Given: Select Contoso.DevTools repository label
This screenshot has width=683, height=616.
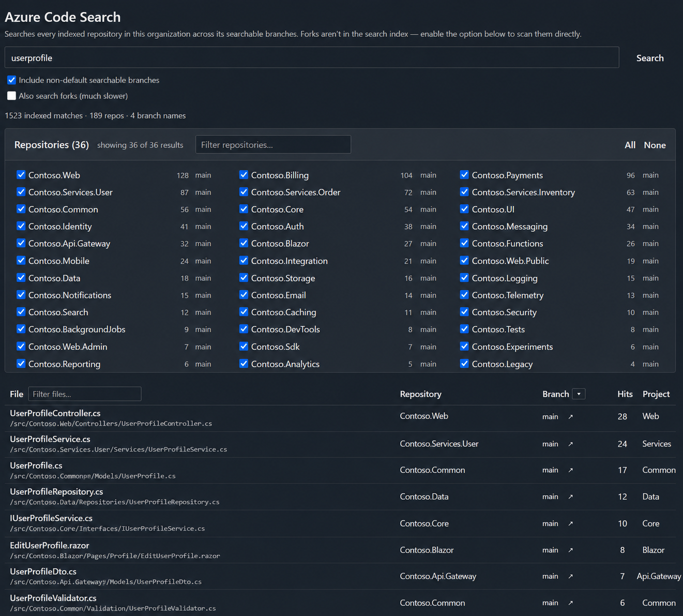Looking at the screenshot, I should pyautogui.click(x=285, y=329).
